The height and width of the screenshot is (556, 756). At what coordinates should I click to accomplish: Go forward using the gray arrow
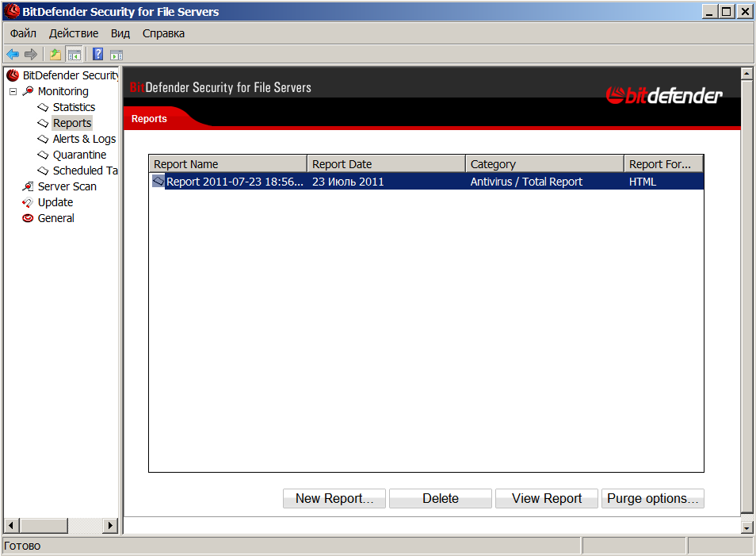click(30, 54)
